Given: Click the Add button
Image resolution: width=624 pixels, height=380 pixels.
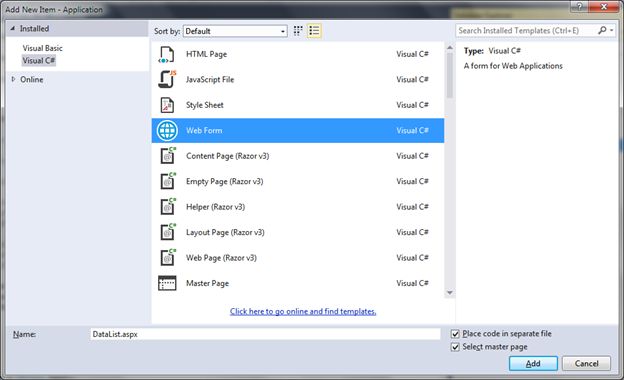Looking at the screenshot, I should 533,363.
